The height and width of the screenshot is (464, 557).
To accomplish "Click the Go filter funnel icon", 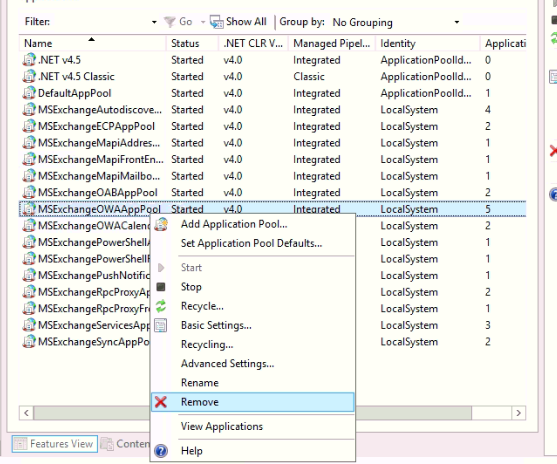I will [170, 22].
